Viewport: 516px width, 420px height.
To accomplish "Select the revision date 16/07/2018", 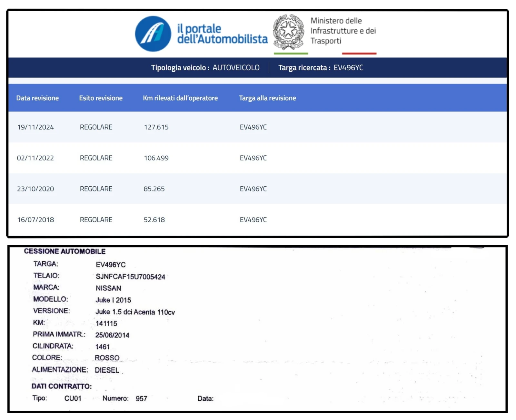I will (35, 220).
